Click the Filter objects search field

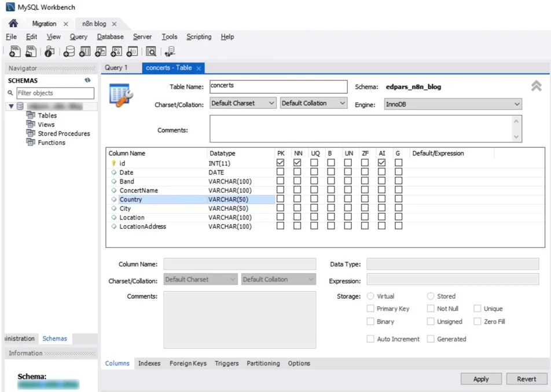(x=55, y=93)
